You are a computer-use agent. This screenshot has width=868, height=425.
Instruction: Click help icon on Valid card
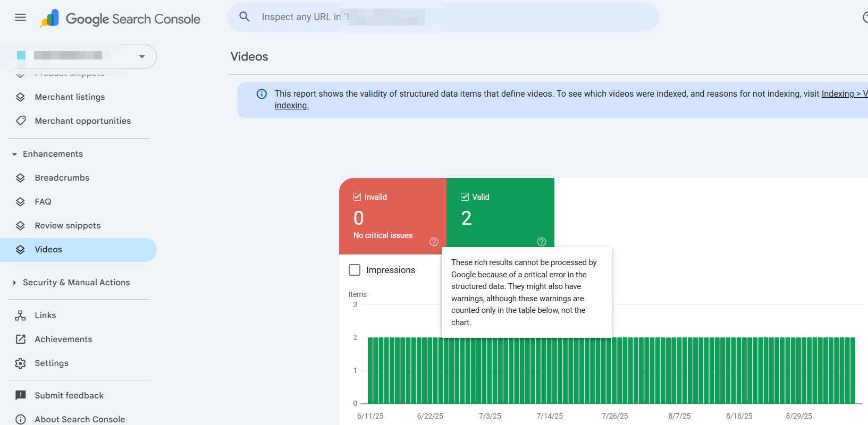click(x=542, y=242)
